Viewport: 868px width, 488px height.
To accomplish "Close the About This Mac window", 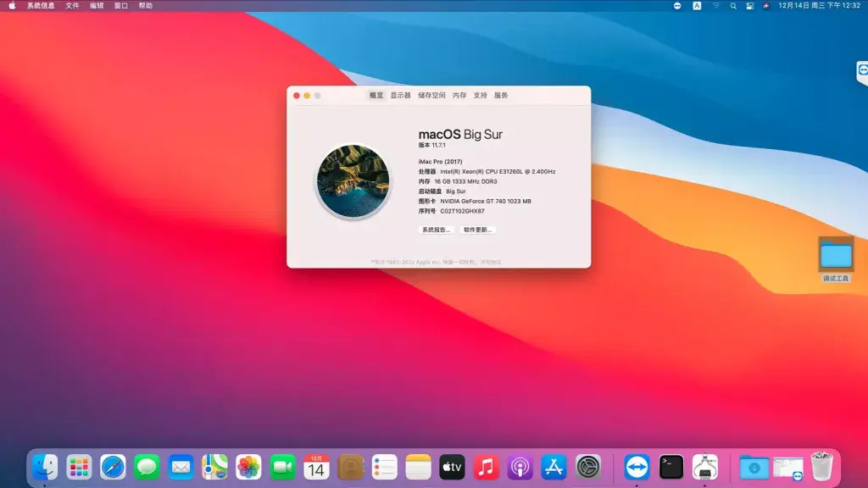I will (297, 96).
